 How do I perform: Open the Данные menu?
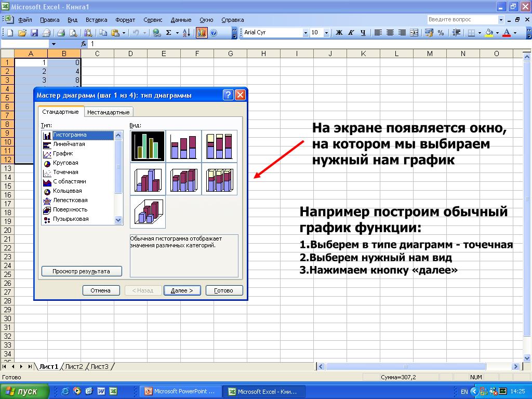(181, 20)
